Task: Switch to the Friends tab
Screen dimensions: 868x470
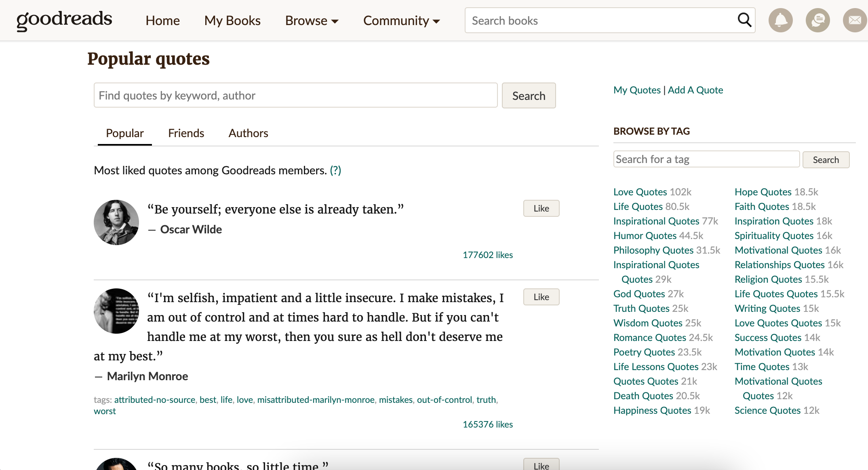Action: tap(186, 133)
